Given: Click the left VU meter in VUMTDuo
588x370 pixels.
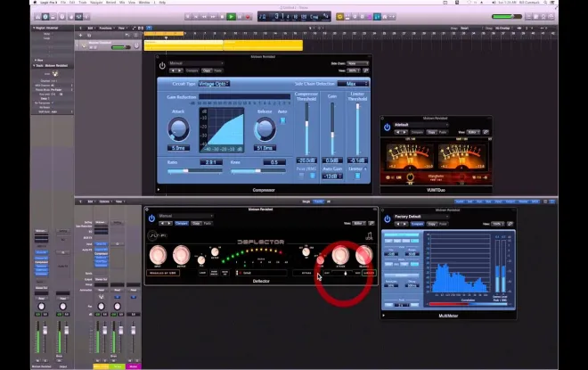Looking at the screenshot, I should 409,157.
